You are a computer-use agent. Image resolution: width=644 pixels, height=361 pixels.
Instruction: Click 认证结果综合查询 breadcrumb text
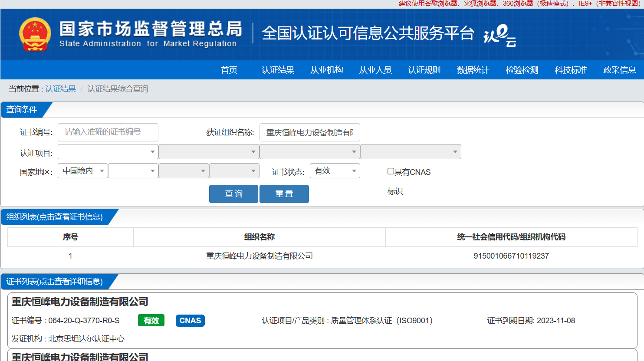(118, 89)
